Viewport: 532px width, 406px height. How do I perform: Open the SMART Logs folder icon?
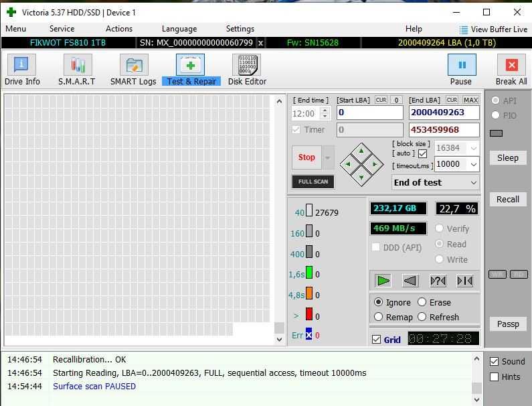pyautogui.click(x=134, y=64)
